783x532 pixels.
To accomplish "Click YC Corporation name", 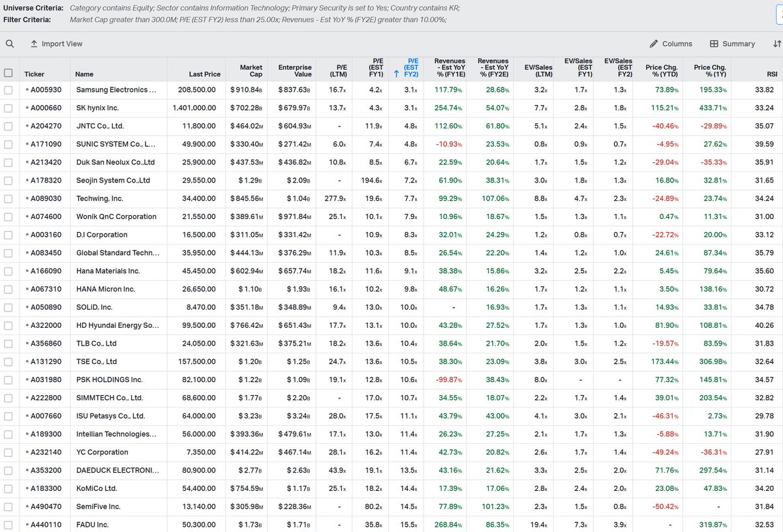I will (102, 452).
